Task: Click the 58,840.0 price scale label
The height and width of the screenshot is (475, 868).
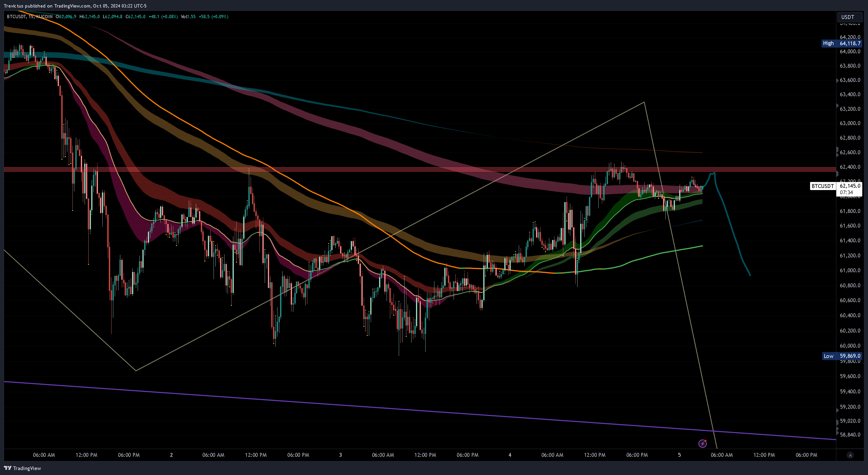Action: [850, 434]
